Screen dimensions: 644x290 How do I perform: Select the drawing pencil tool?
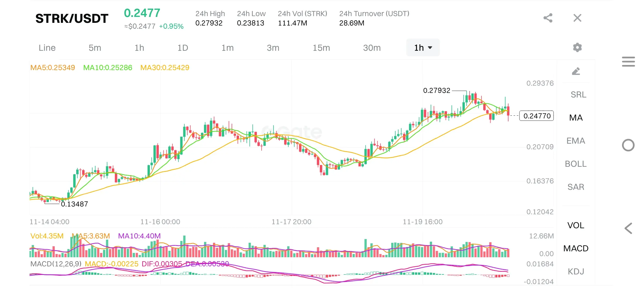coord(576,71)
